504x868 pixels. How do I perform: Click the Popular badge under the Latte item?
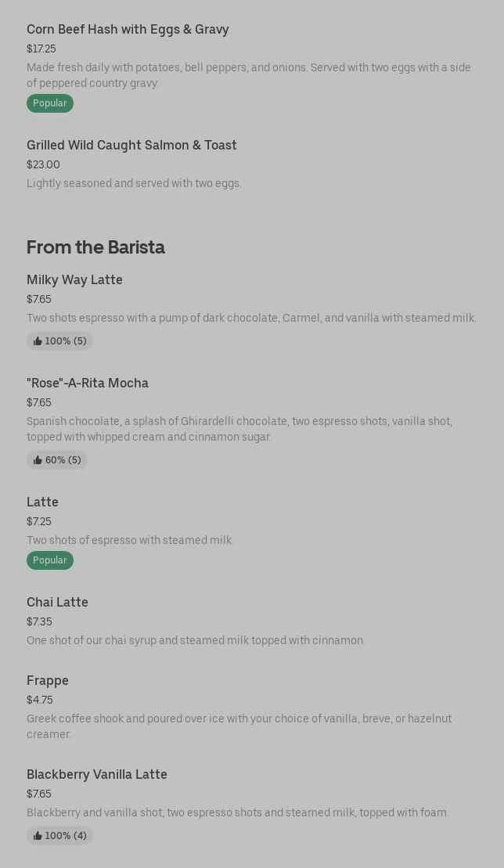click(50, 560)
